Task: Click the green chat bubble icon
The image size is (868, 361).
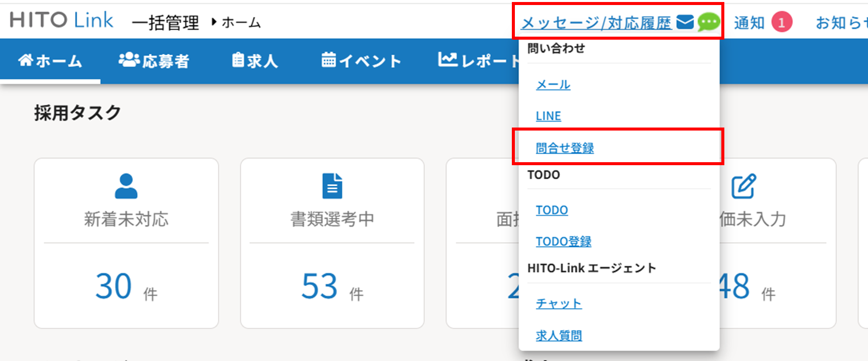Action: (708, 22)
